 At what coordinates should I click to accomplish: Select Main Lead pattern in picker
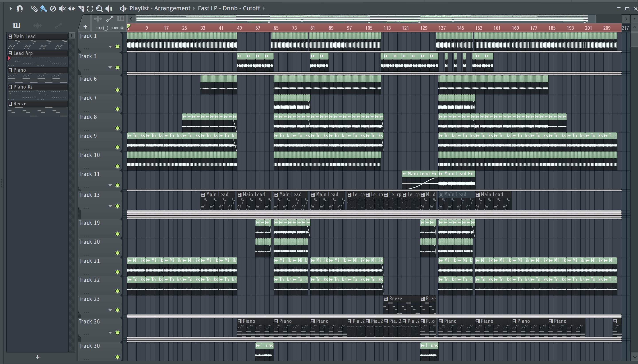point(37,37)
